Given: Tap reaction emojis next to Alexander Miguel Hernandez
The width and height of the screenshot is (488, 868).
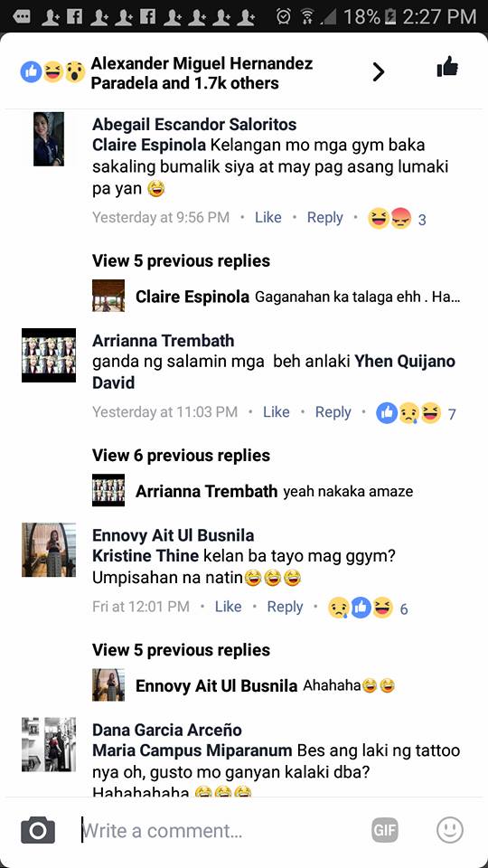Looking at the screenshot, I should coord(52,72).
